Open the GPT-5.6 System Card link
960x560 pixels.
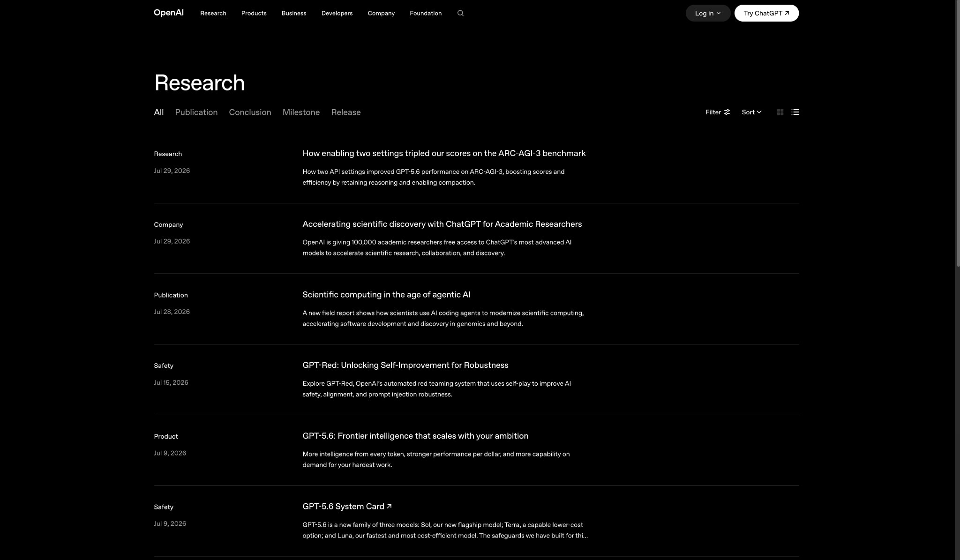point(347,507)
